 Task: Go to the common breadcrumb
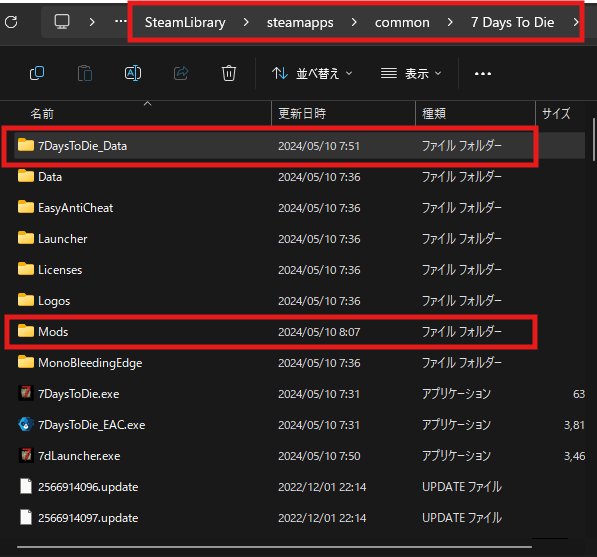pos(402,22)
